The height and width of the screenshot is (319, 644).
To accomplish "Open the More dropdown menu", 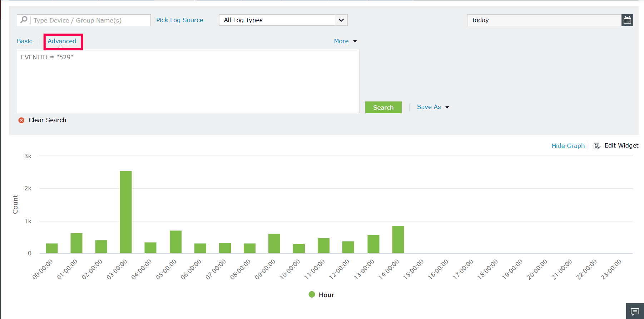I will (x=345, y=41).
